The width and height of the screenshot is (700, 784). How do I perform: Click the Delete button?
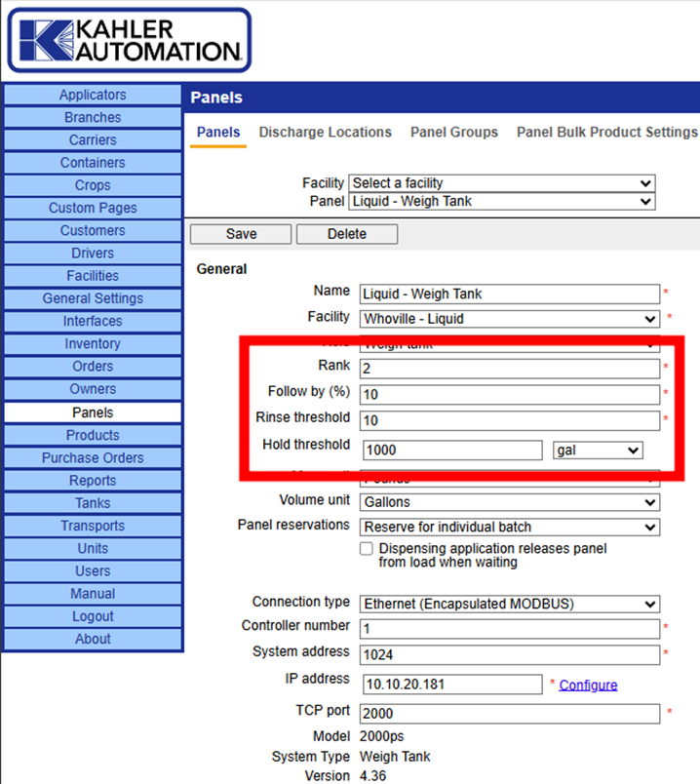(346, 234)
